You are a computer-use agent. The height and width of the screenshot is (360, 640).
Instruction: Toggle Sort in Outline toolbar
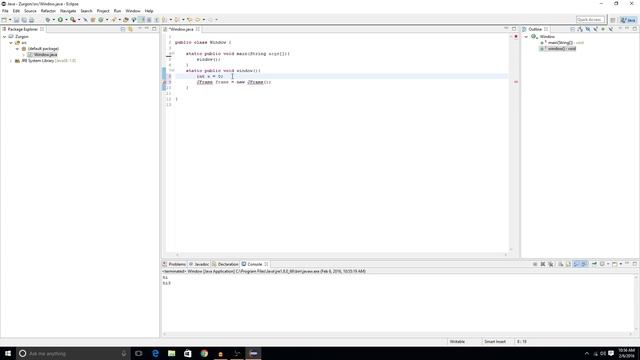[580, 29]
